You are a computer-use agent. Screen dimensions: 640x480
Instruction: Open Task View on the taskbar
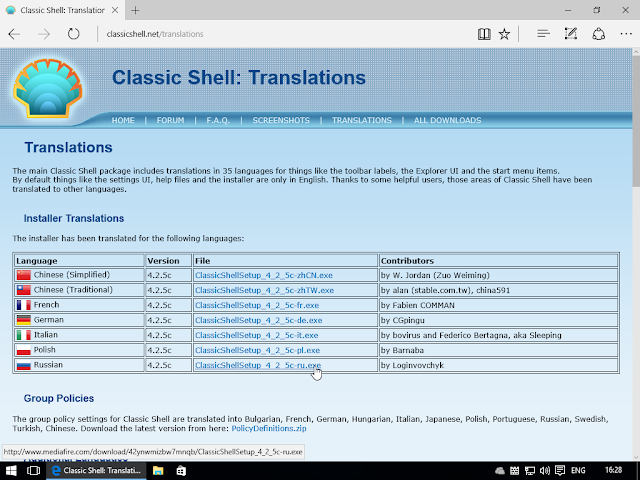33,471
